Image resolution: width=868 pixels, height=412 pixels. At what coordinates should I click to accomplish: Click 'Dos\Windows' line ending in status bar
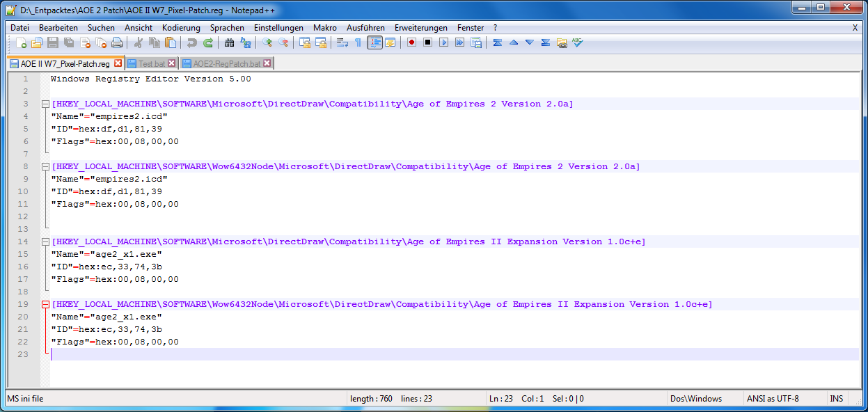click(696, 399)
